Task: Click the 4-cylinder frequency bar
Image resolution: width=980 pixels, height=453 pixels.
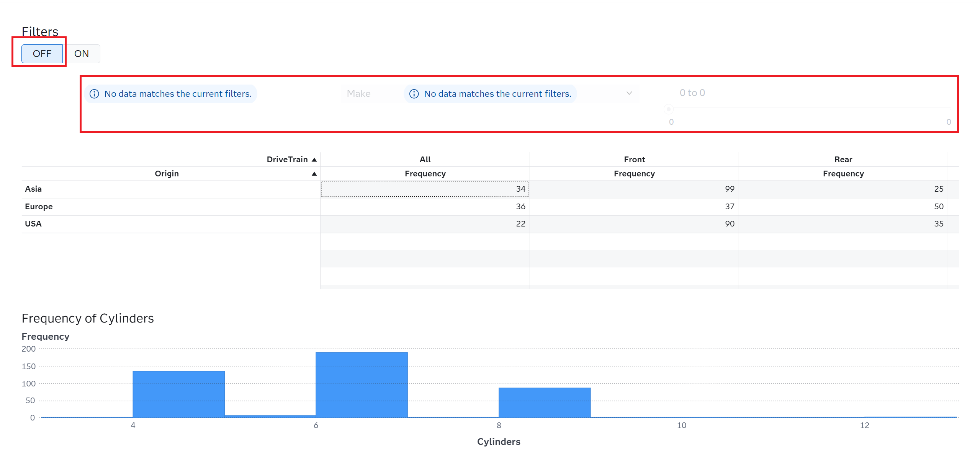Action: 178,394
